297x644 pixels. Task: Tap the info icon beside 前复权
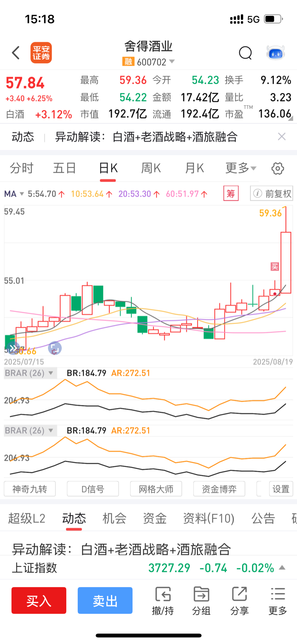[x=258, y=193]
